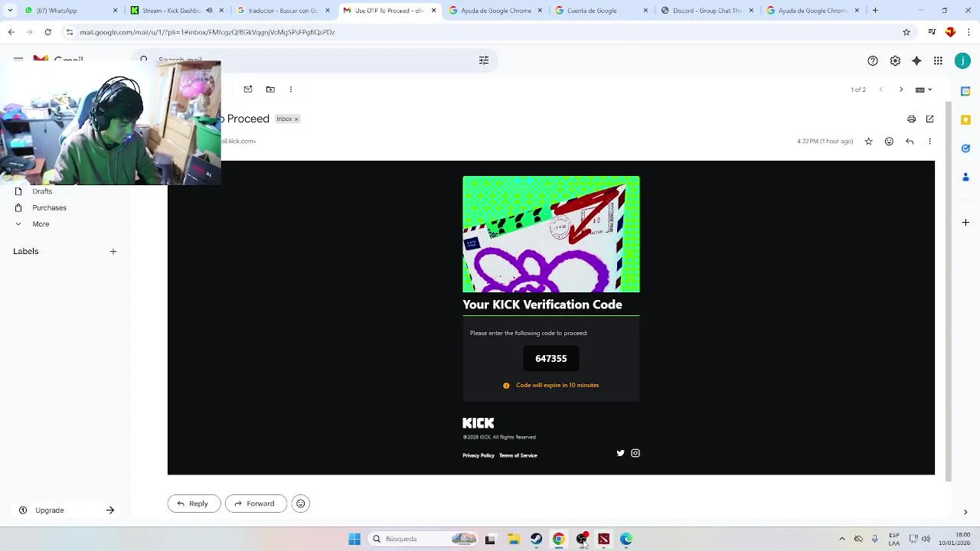
Task: Open Drafts folder
Action: tap(42, 191)
